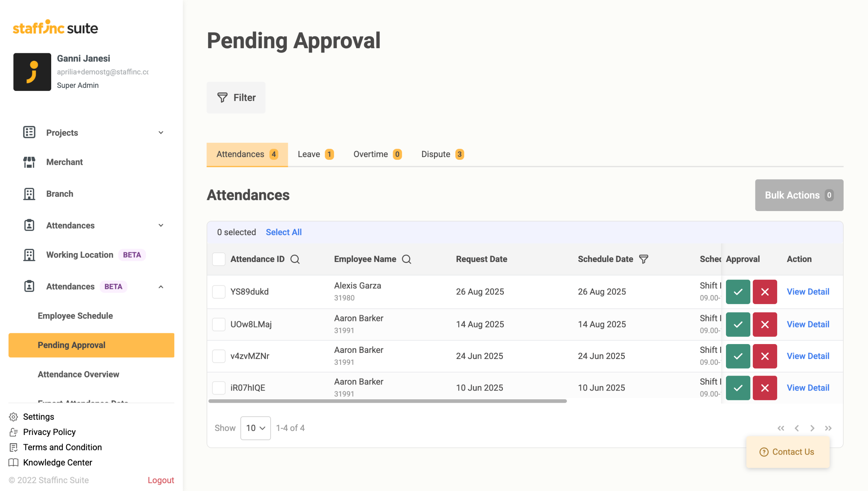868x491 pixels.
Task: Check the header select-all checkbox
Action: point(219,259)
